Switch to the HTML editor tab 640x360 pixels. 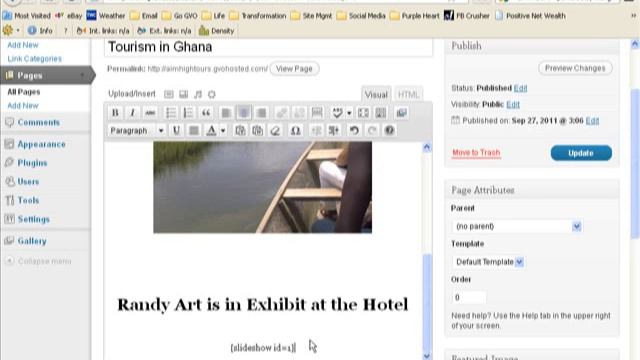(x=408, y=95)
